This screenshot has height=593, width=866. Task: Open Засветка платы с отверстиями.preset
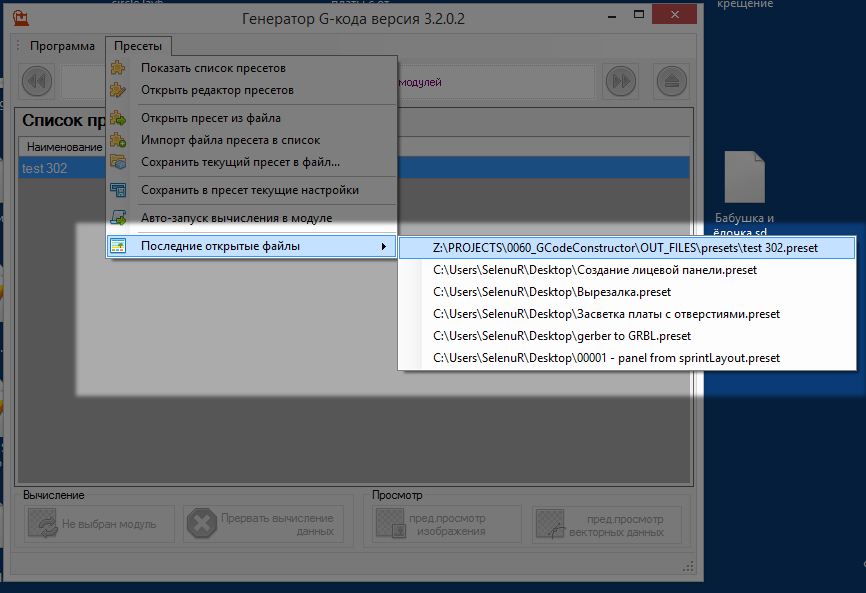click(627, 314)
